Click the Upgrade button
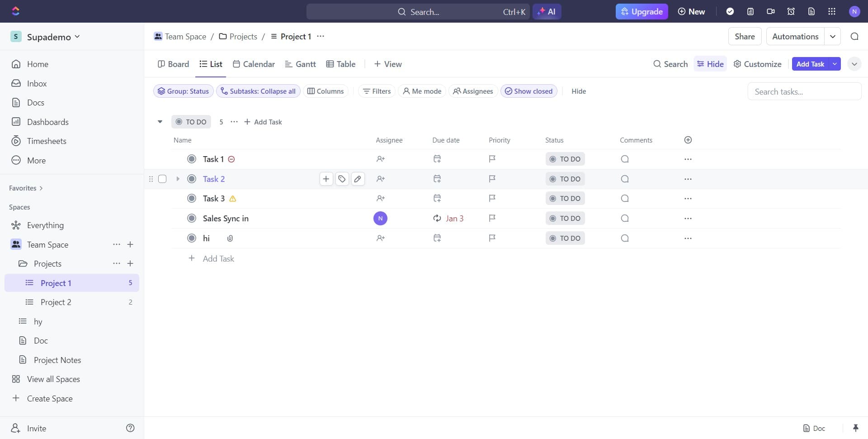This screenshot has width=868, height=439. [x=642, y=11]
